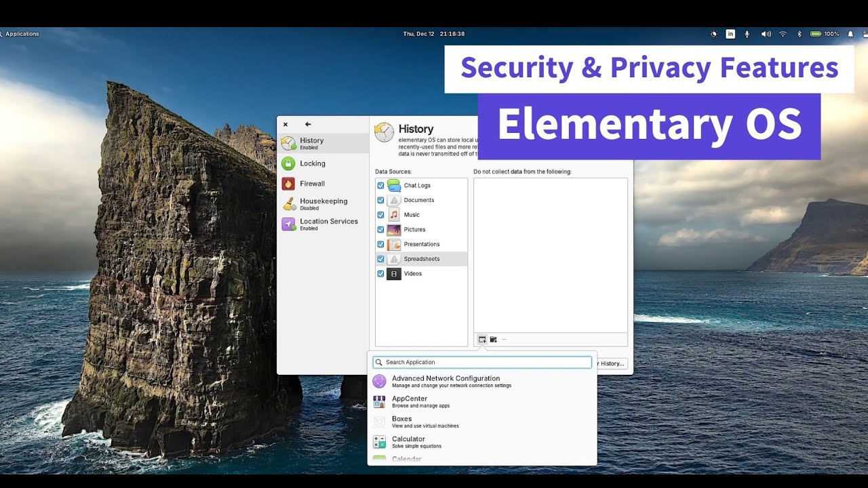Open the notifications bell indicator
This screenshot has height=488, width=868.
(x=850, y=34)
